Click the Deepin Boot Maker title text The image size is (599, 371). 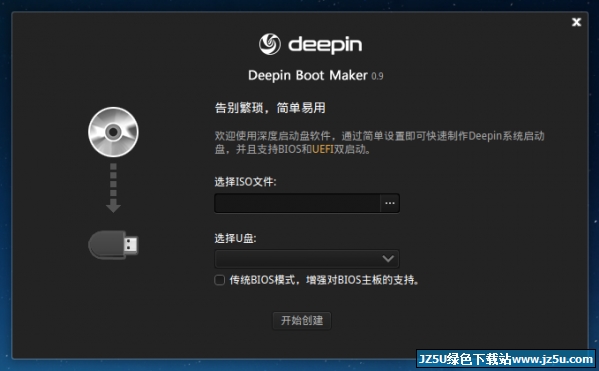(308, 75)
